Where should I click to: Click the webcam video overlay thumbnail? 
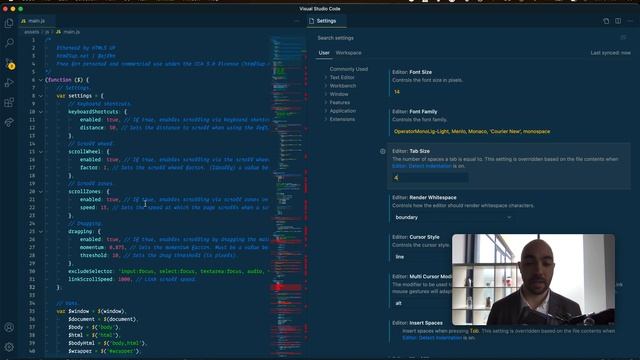tap(533, 280)
